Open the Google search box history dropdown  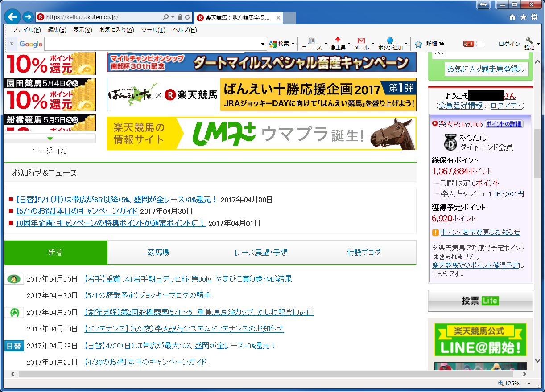click(x=263, y=44)
